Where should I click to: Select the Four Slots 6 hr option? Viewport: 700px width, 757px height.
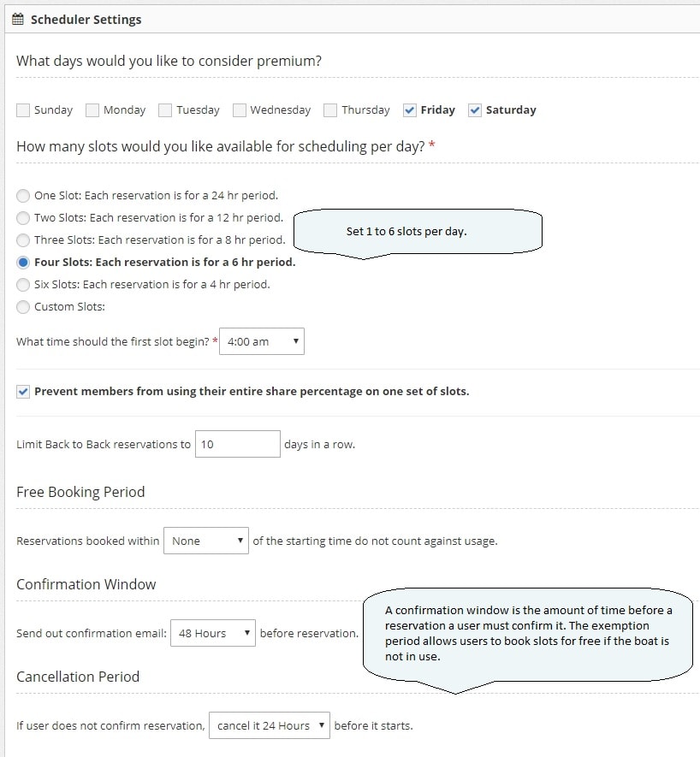(23, 262)
